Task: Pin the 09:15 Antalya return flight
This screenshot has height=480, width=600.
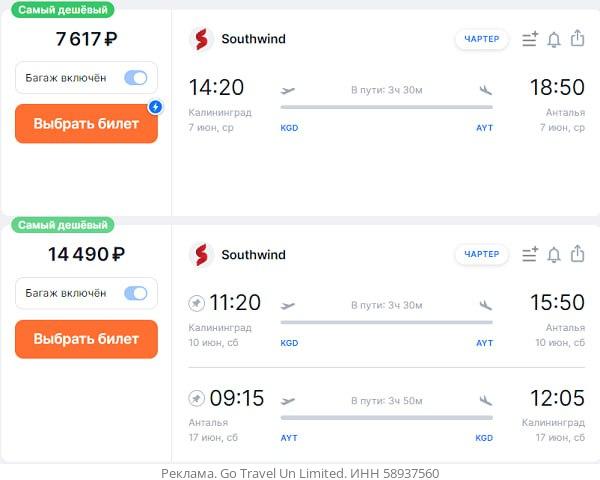Action: click(196, 398)
